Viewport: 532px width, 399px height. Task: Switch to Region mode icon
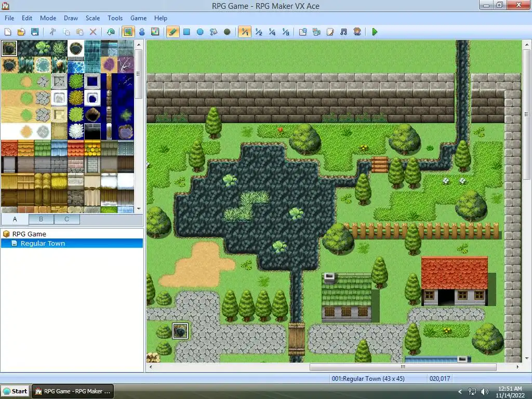tap(155, 32)
